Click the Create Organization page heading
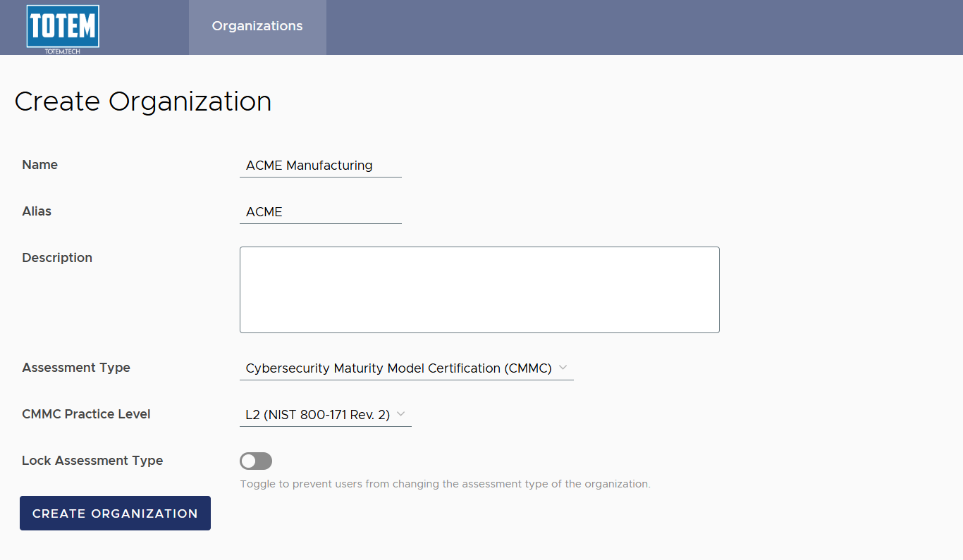 coord(143,101)
